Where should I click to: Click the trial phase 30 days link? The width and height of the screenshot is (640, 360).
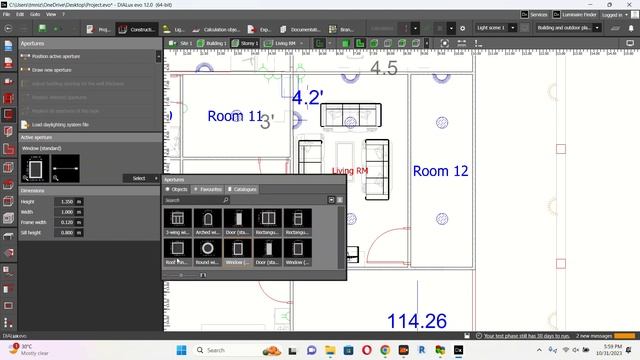pos(526,336)
